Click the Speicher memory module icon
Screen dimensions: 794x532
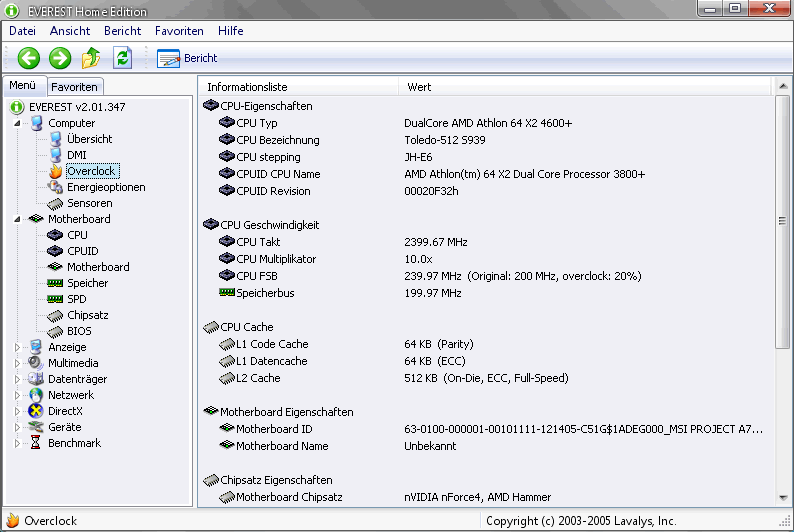[x=55, y=283]
